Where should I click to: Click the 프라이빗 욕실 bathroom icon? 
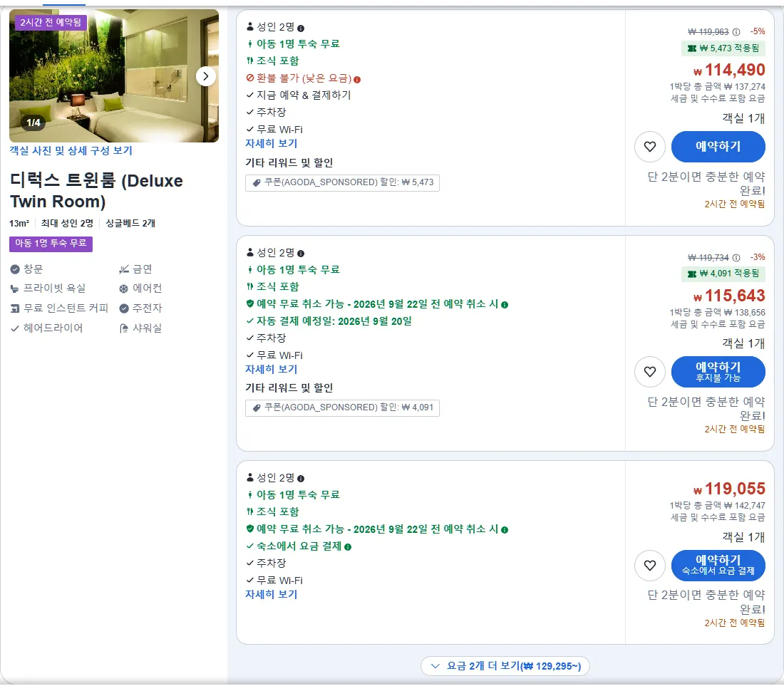(15, 289)
